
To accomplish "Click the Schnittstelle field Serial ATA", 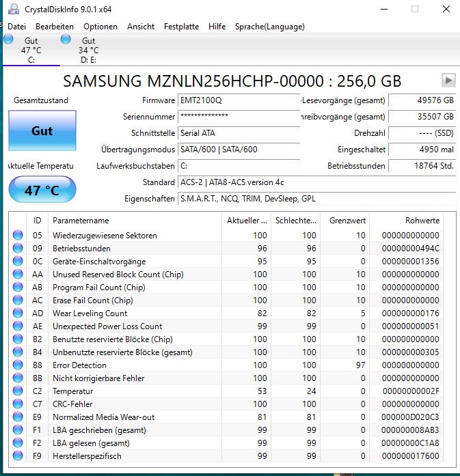I will [x=239, y=133].
